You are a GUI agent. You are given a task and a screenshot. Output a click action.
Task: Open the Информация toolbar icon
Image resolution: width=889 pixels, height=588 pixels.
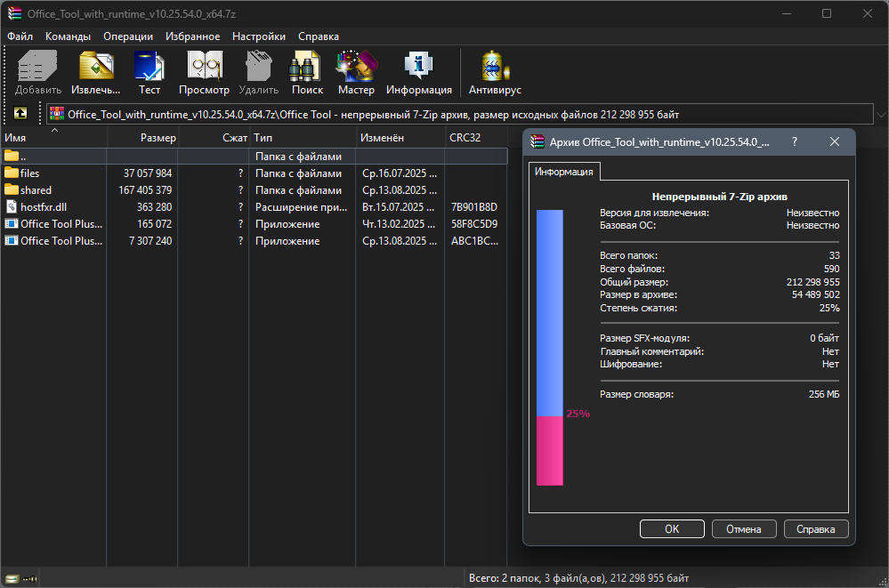pos(418,66)
